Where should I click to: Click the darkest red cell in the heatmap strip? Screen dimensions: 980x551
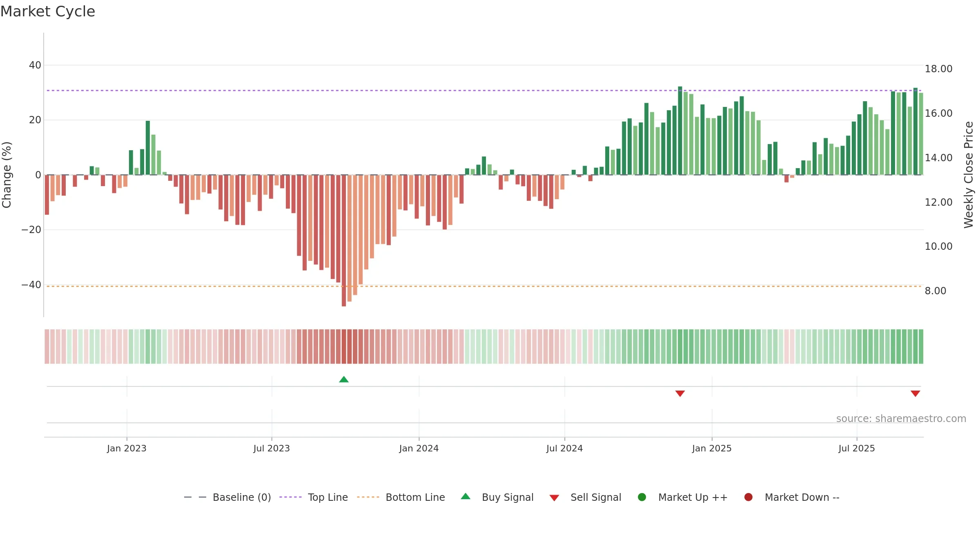pyautogui.click(x=344, y=347)
